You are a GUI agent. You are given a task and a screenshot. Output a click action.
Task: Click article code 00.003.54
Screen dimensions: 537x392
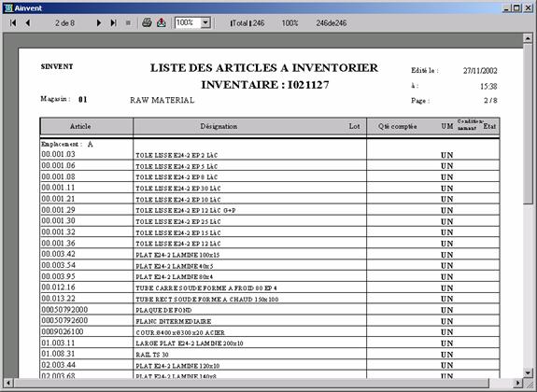[58, 265]
